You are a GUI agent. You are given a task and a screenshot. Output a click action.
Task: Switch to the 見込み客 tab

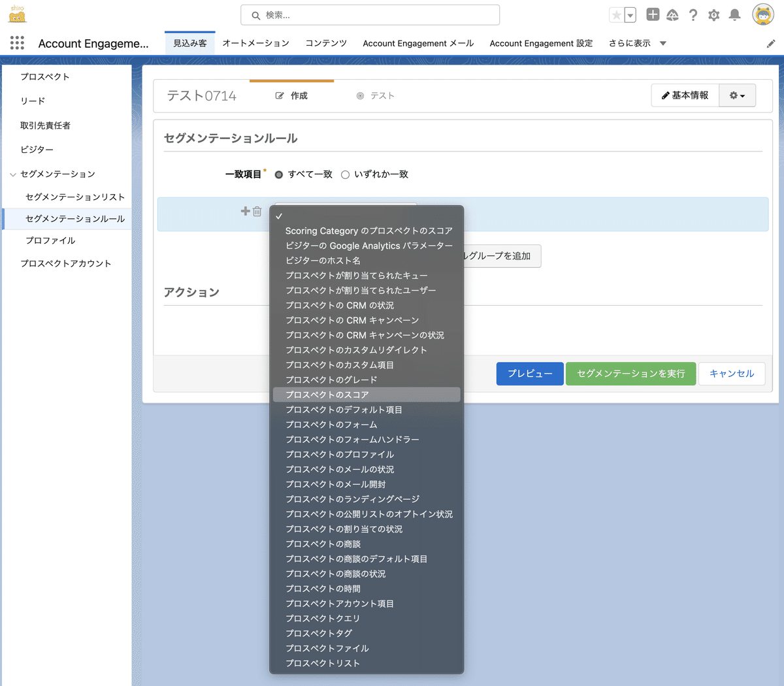(190, 43)
